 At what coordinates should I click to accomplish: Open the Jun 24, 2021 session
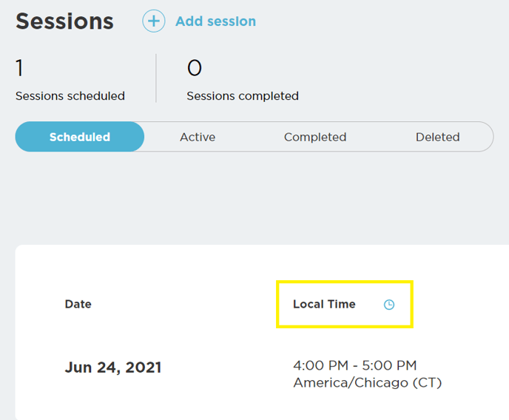pyautogui.click(x=113, y=367)
